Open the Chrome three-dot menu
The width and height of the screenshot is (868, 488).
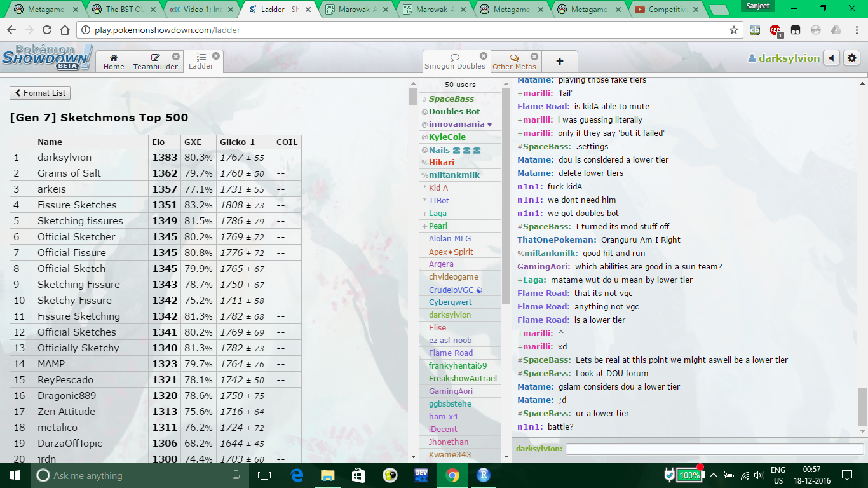pyautogui.click(x=855, y=30)
